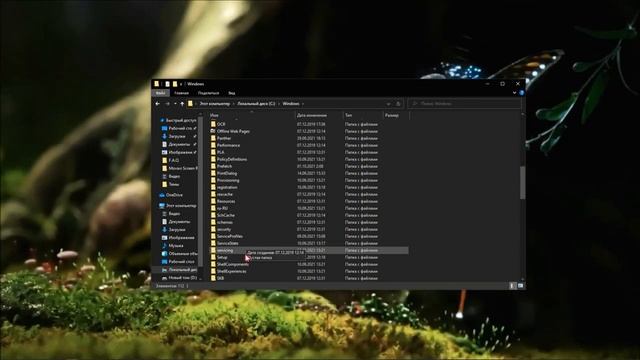Select the OCR folder
The height and width of the screenshot is (360, 640).
pos(221,124)
